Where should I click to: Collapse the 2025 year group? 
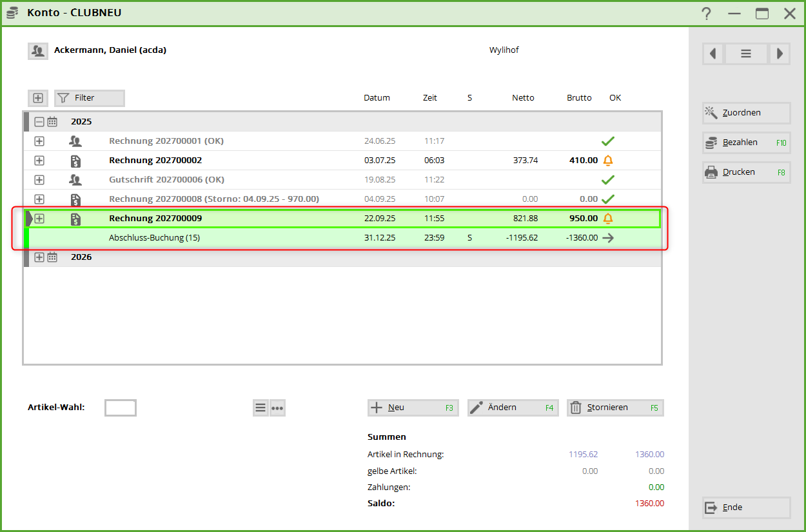pos(39,122)
